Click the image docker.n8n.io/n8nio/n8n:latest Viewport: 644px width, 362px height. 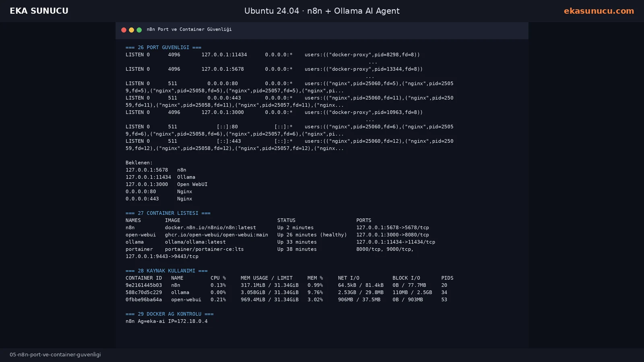coord(211,228)
